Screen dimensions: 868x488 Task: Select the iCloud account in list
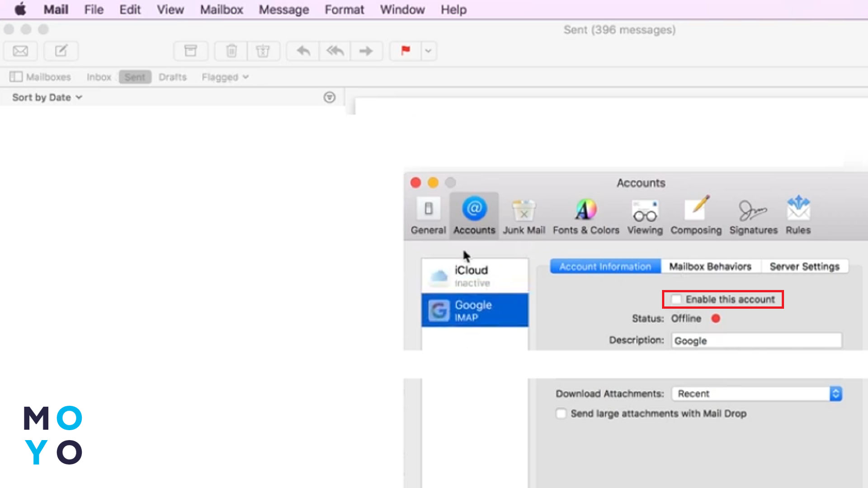[475, 276]
